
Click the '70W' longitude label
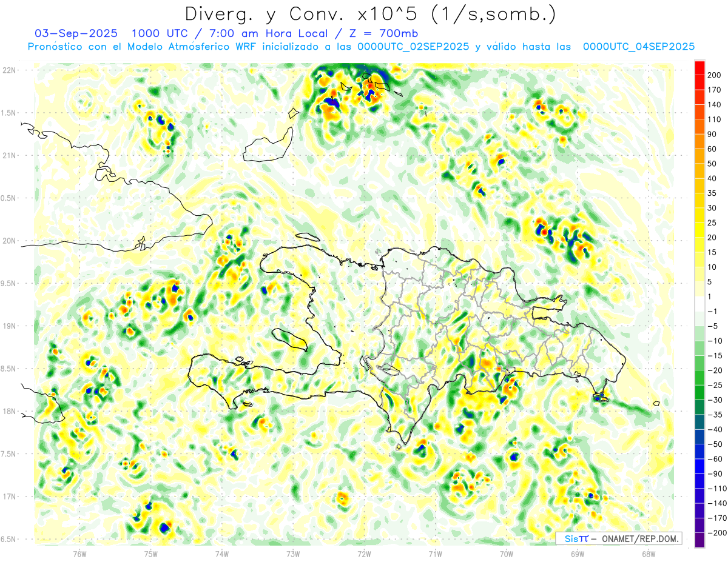click(x=507, y=554)
